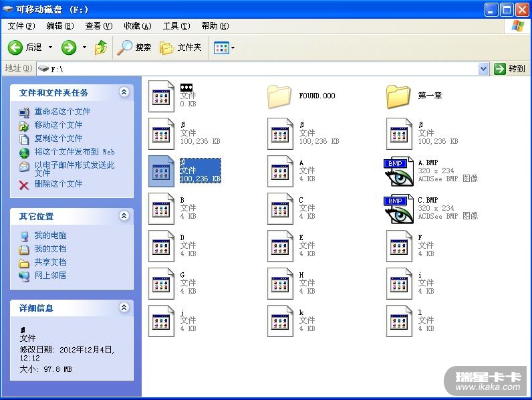532x400 pixels.
Task: Open the Help (帮助) menu
Action: [215, 26]
